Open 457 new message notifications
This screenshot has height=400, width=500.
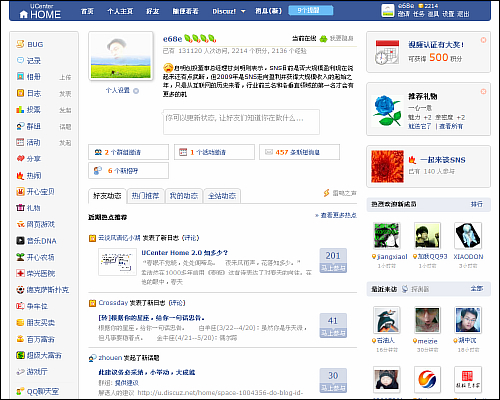299,152
